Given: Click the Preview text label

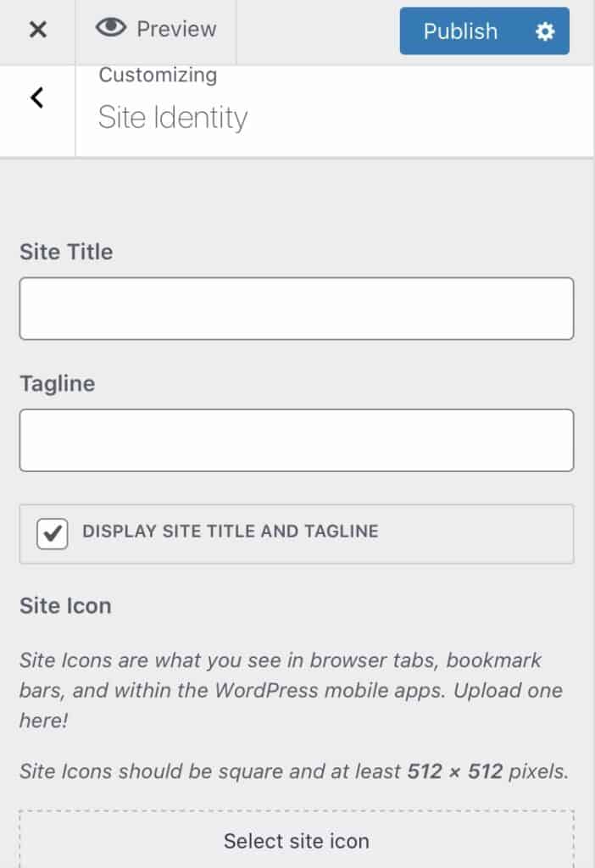Looking at the screenshot, I should [176, 30].
